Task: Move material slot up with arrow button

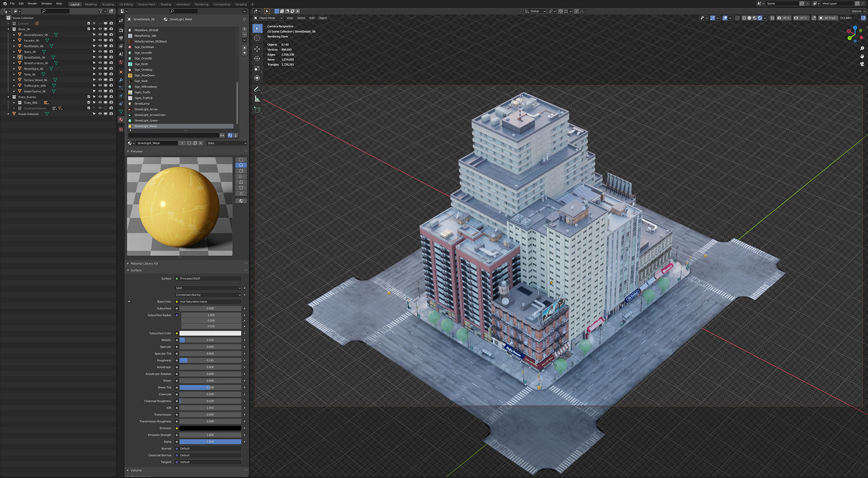Action: point(245,47)
